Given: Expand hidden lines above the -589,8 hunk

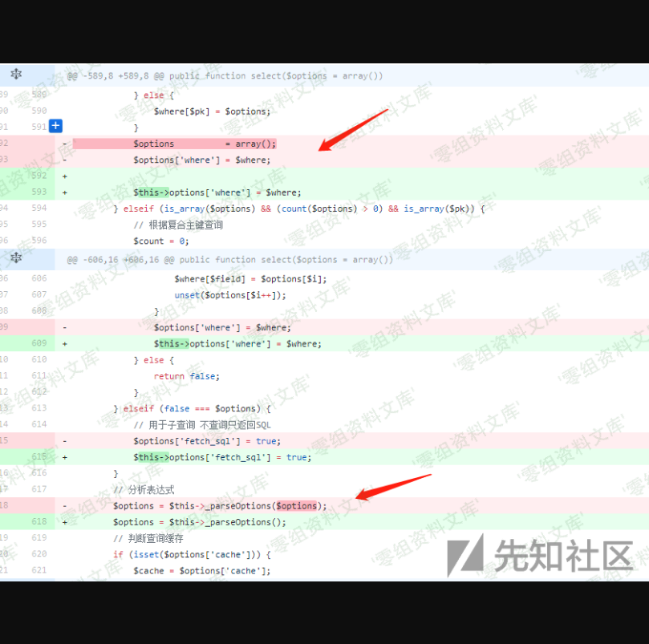Looking at the screenshot, I should [16, 75].
